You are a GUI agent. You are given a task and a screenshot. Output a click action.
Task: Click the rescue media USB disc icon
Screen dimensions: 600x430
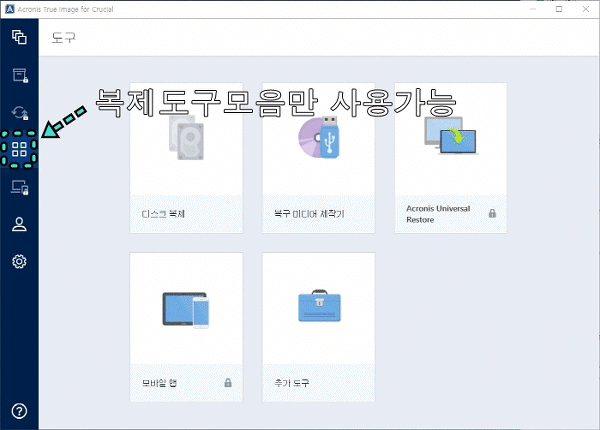click(x=319, y=137)
